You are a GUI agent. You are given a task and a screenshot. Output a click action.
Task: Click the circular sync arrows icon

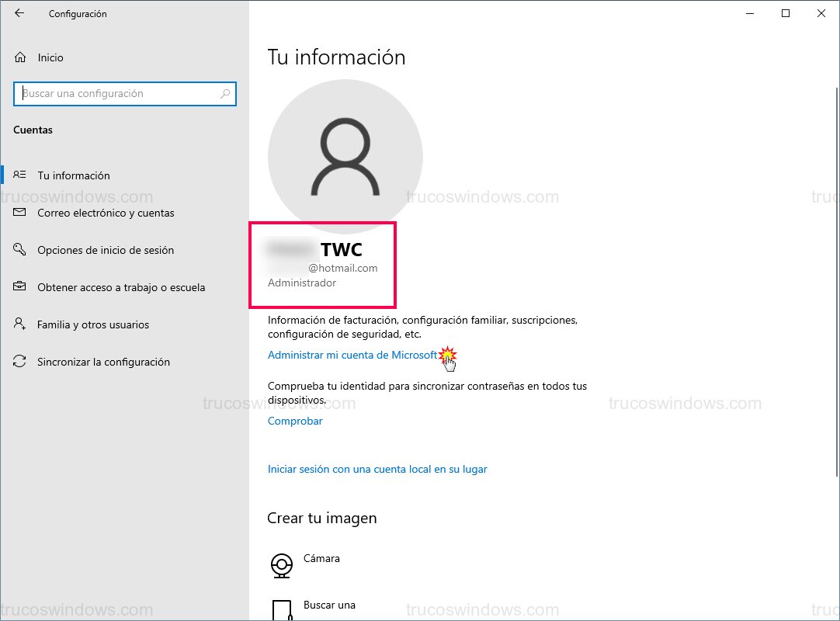pyautogui.click(x=20, y=362)
